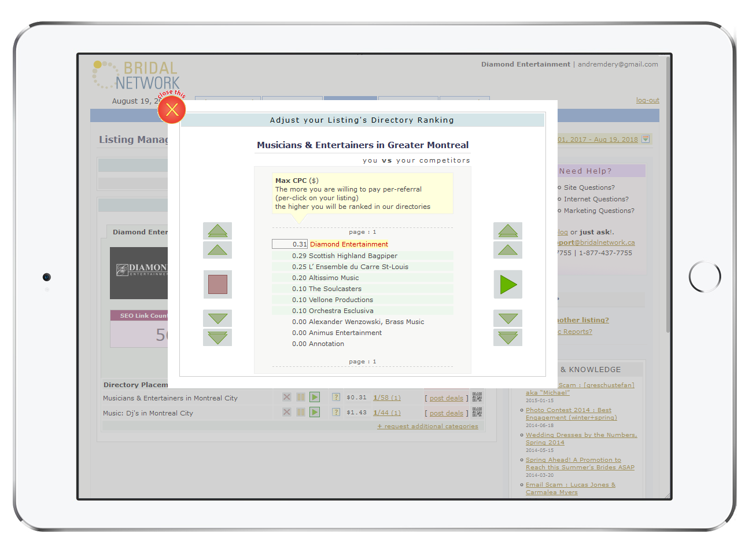This screenshot has height=548, width=756.
Task: Click pause icon for Musicians & Entertainers row
Action: click(x=301, y=397)
